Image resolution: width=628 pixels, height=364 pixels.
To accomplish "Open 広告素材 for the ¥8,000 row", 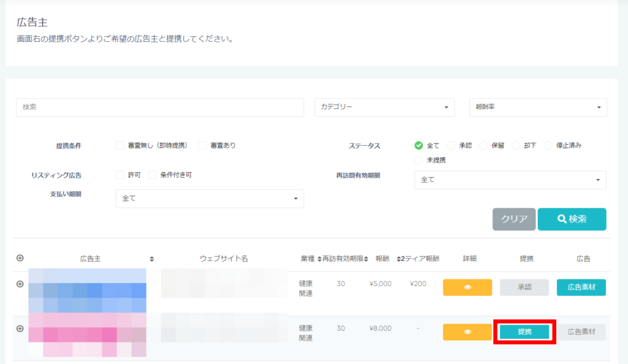I will pyautogui.click(x=581, y=332).
